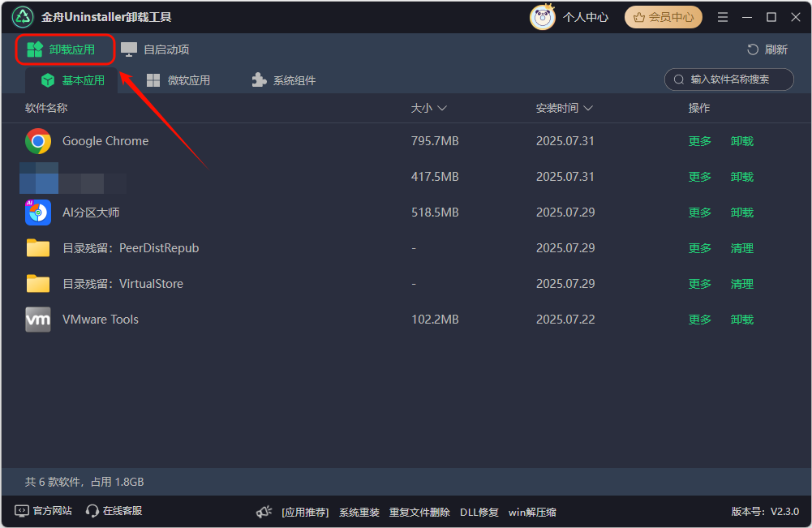Click the Google Chrome app icon
Viewport: 812px width, 528px height.
[x=38, y=141]
